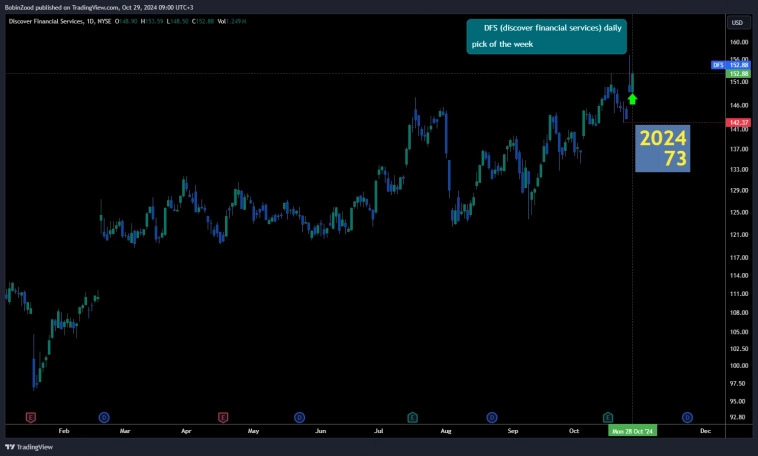Click the dividend icon between February and March

tap(104, 416)
